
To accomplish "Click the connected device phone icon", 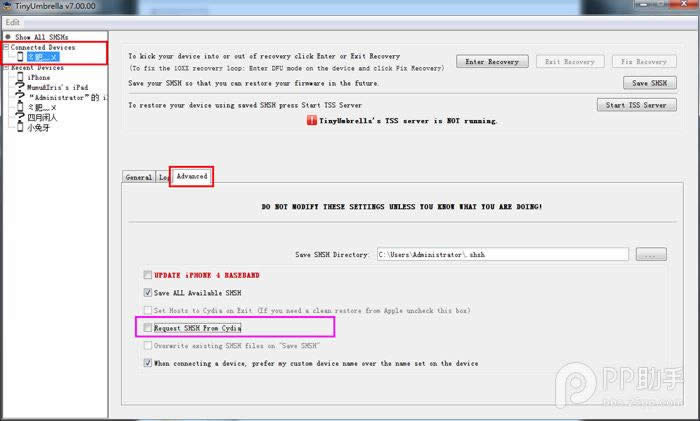I will [x=20, y=57].
